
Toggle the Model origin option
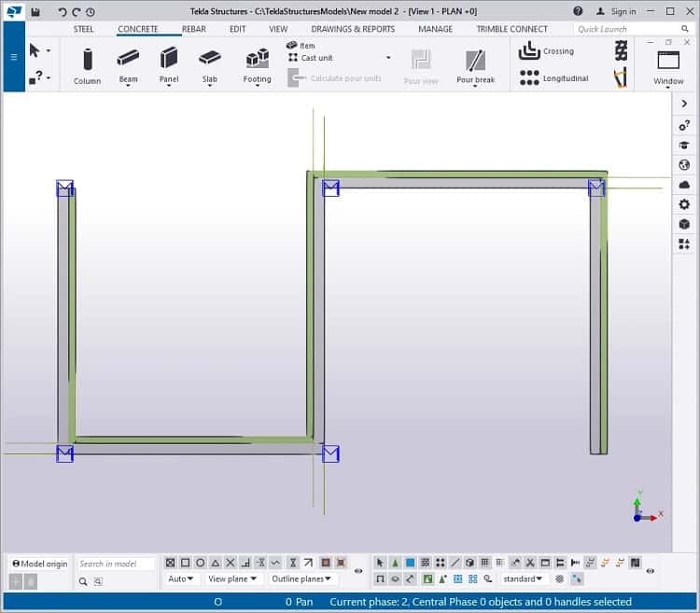coord(39,564)
